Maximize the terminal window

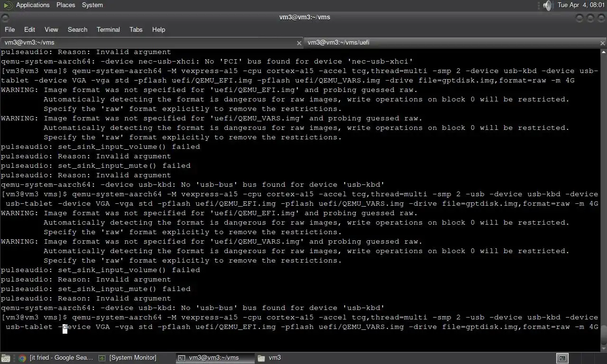tap(590, 18)
